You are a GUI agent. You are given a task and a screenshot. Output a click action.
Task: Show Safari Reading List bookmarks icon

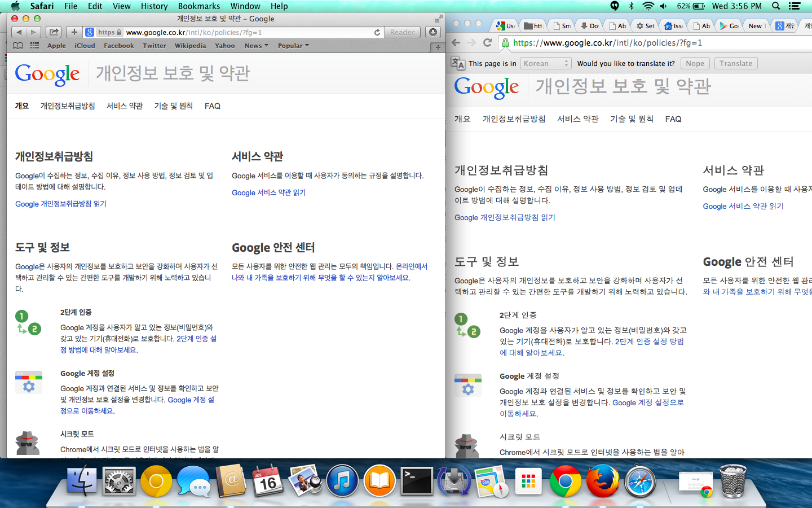click(18, 46)
